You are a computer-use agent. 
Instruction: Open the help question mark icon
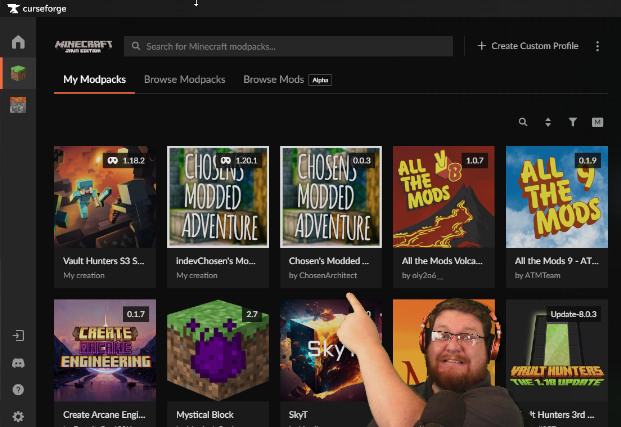click(x=18, y=390)
